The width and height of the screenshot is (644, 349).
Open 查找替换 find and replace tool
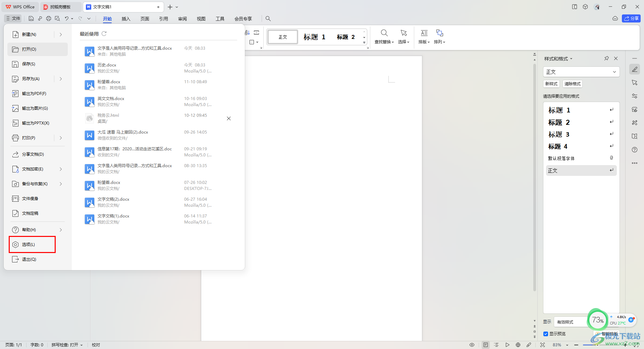384,37
